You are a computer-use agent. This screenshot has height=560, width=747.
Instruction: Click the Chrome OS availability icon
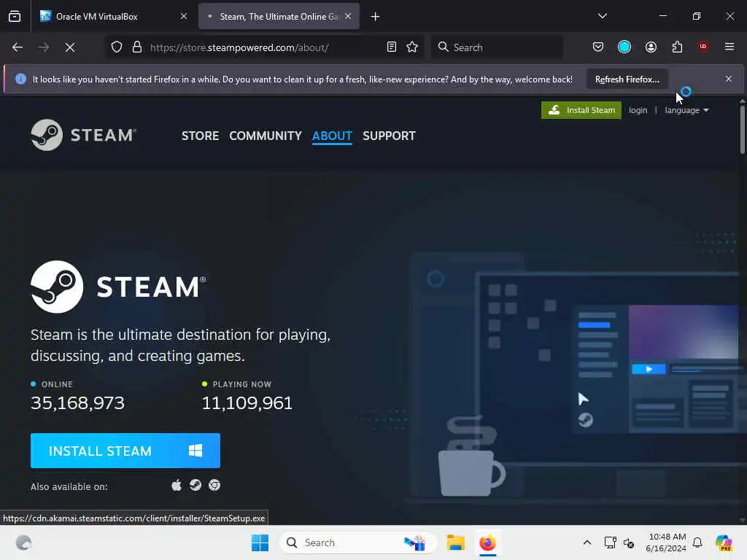[x=214, y=485]
